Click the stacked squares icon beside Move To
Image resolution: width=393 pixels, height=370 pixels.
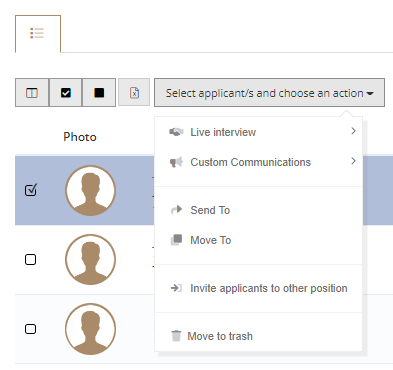point(176,240)
